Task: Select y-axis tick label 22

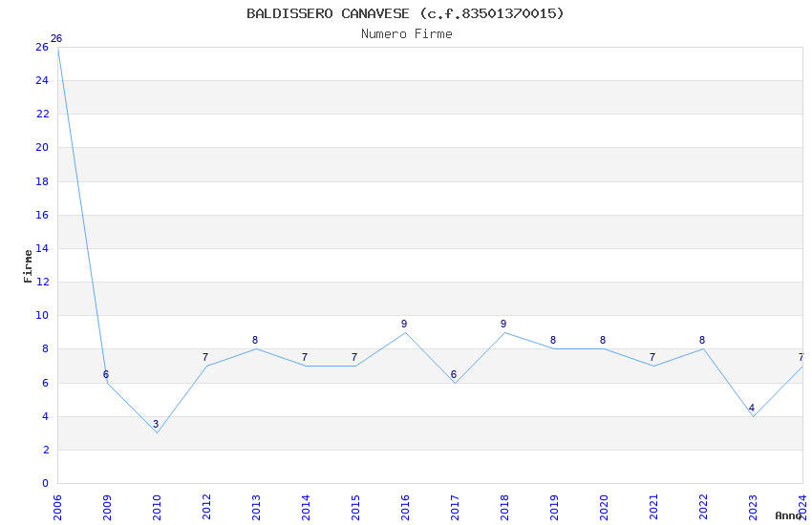Action: tap(42, 114)
